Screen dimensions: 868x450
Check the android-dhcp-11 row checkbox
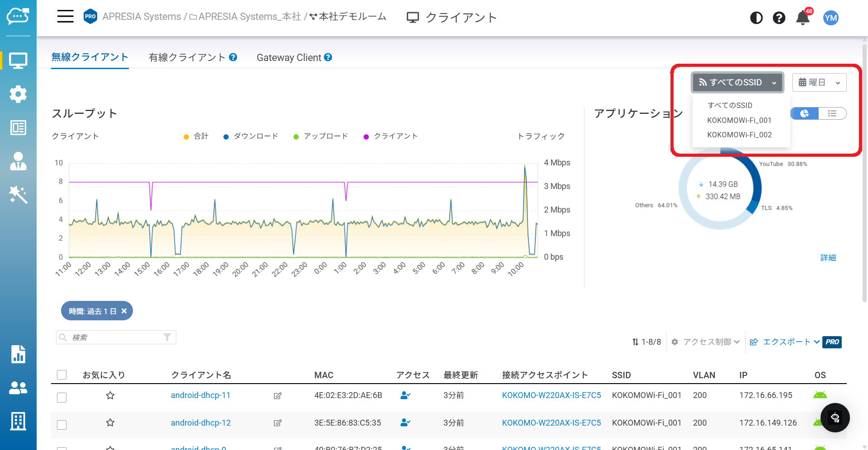point(62,397)
